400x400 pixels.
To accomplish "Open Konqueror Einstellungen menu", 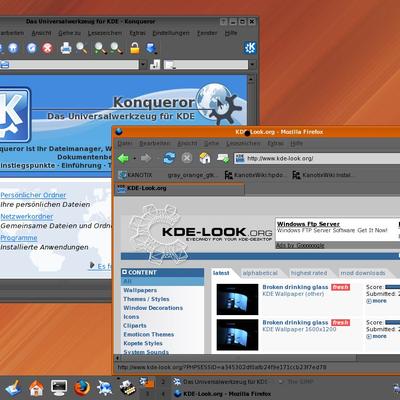I will (x=171, y=33).
